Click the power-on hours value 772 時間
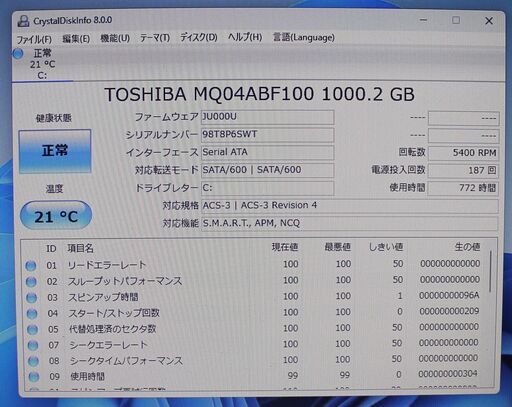The height and width of the screenshot is (407, 512). 463,188
